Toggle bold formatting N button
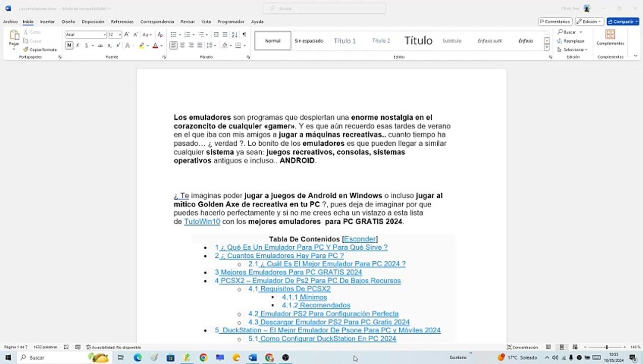Screen dimensions: 643x364 coord(69,45)
